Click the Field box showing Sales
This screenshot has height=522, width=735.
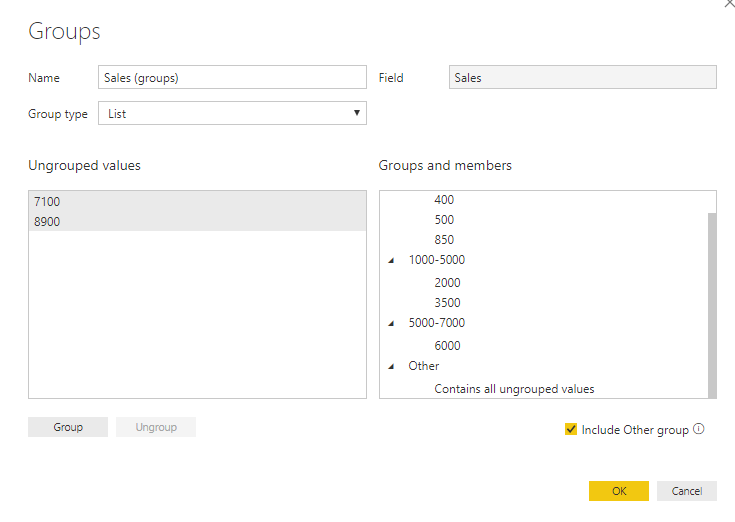(583, 77)
